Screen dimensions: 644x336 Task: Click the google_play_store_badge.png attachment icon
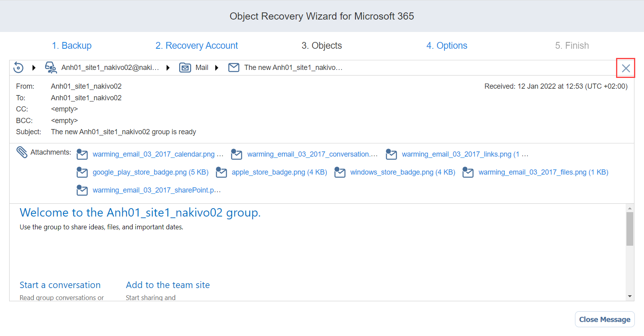pyautogui.click(x=82, y=172)
